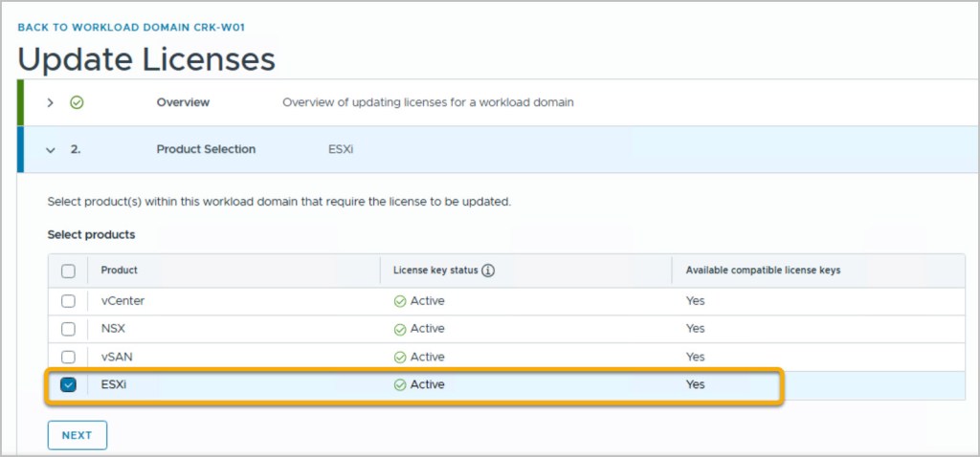Click the Active status icon for vCenter

(400, 301)
